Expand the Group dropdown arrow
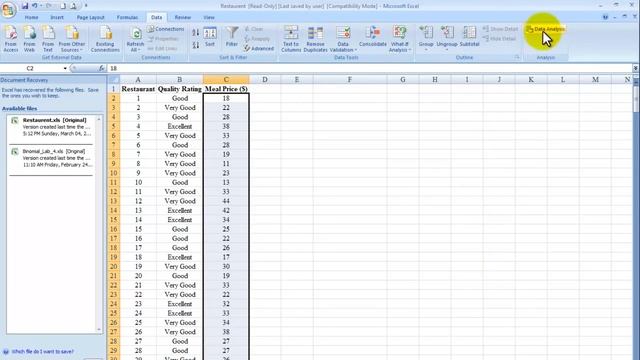Image resolution: width=640 pixels, height=360 pixels. [x=426, y=50]
